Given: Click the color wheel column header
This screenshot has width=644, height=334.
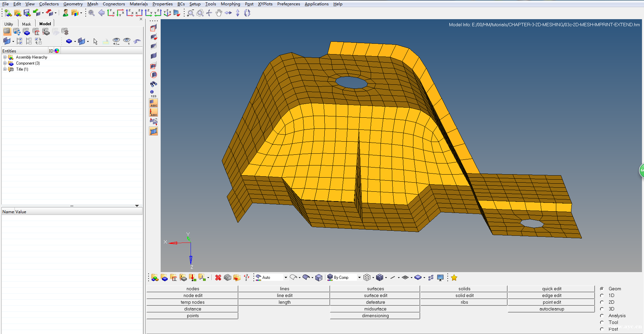Looking at the screenshot, I should [x=57, y=51].
